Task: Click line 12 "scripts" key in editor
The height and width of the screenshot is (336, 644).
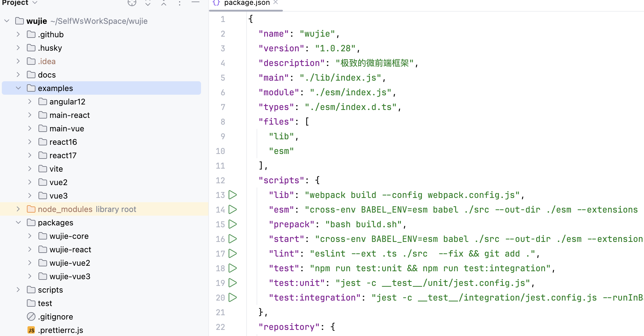Action: [x=281, y=181]
